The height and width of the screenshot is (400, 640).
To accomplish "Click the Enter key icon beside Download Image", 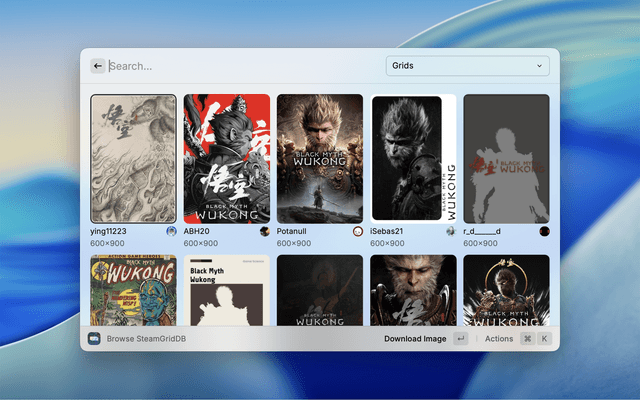I will (460, 339).
